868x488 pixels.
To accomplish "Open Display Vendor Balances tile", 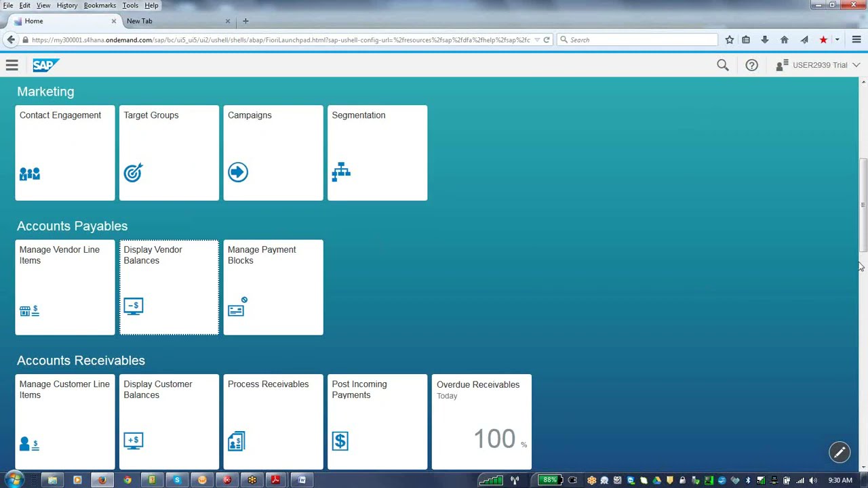I will (170, 287).
